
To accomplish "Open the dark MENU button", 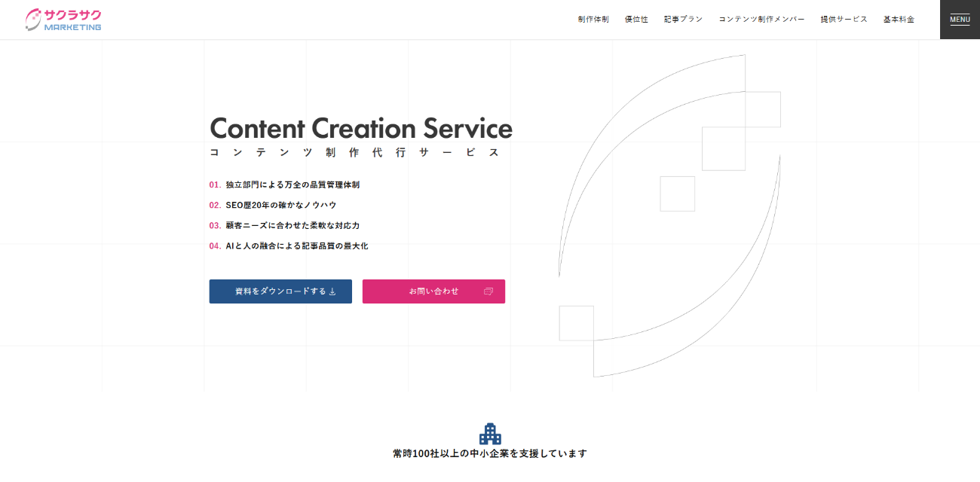I will (960, 20).
